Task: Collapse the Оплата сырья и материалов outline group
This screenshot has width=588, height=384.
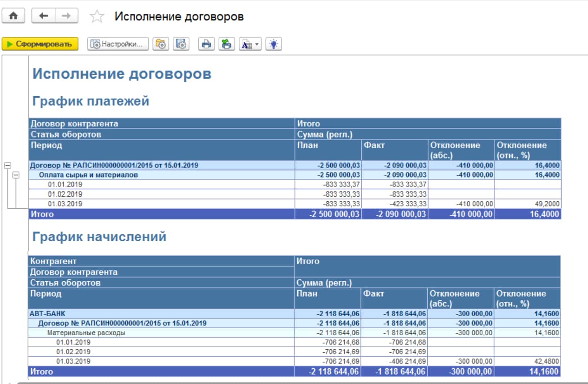Action: pyautogui.click(x=16, y=175)
